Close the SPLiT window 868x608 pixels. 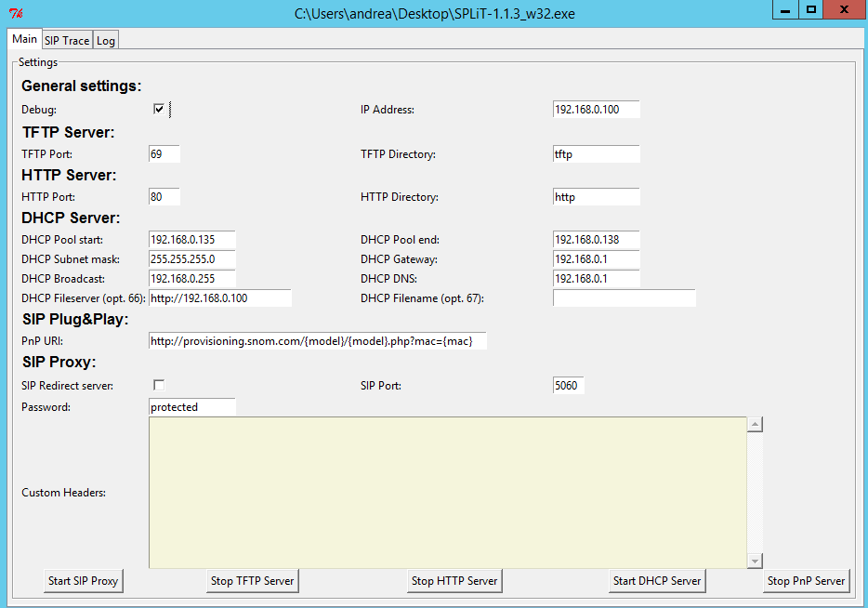(845, 9)
